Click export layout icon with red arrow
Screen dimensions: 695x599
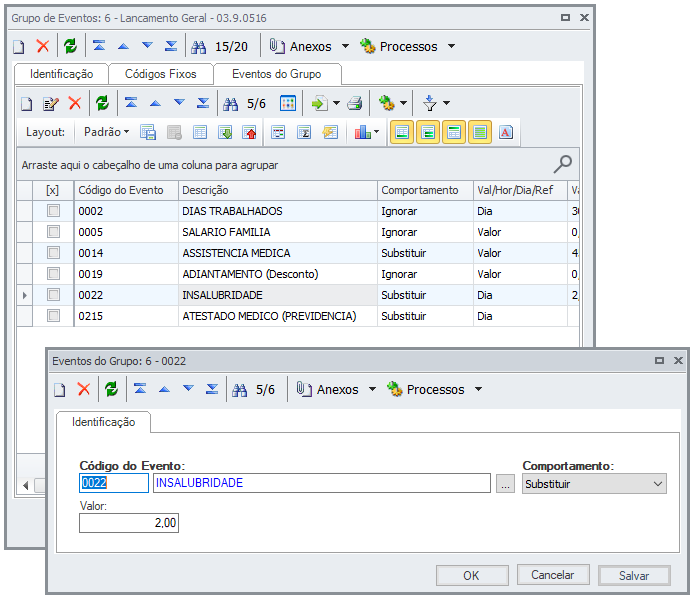pos(250,132)
